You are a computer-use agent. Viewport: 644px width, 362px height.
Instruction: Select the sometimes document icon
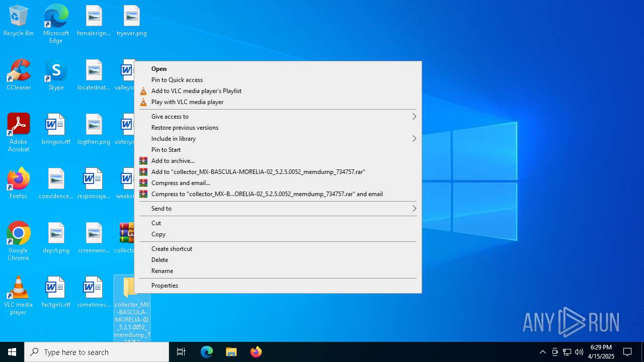point(94,293)
